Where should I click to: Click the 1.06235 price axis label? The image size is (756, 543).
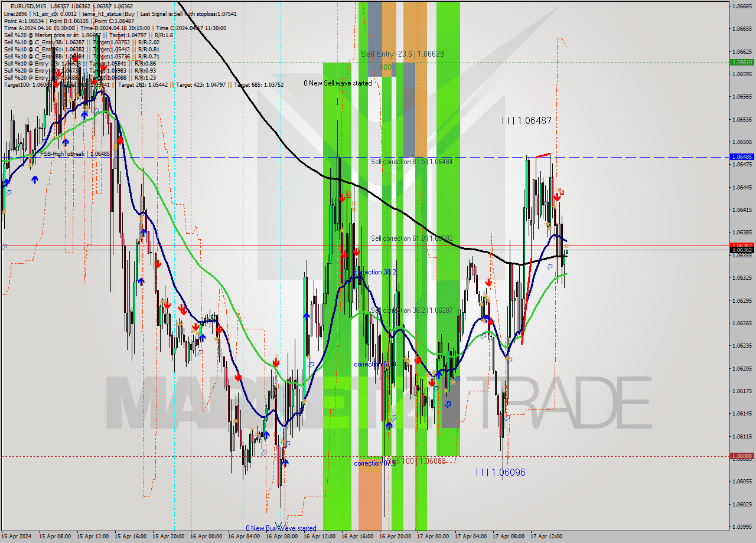click(x=742, y=346)
